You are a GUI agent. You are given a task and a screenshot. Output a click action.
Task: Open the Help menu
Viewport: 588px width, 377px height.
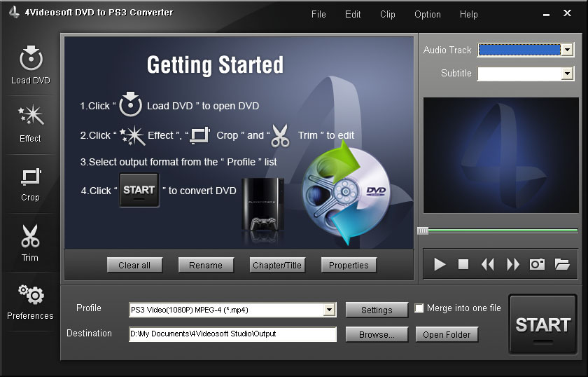point(469,14)
